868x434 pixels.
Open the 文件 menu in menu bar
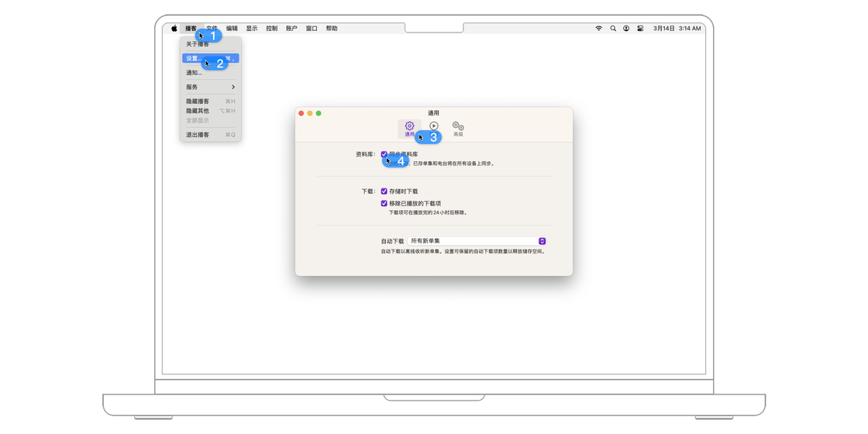[212, 29]
